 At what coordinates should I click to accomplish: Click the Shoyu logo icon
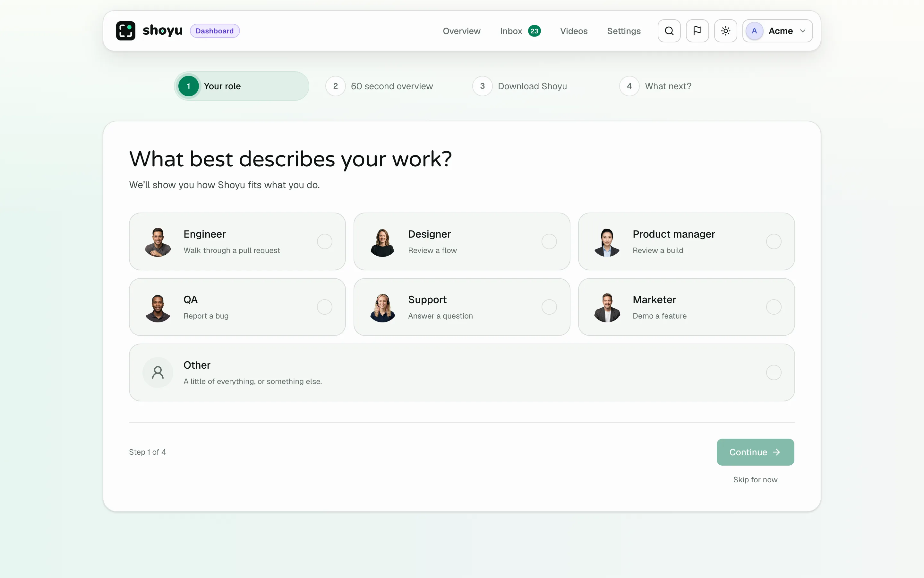[x=126, y=31]
